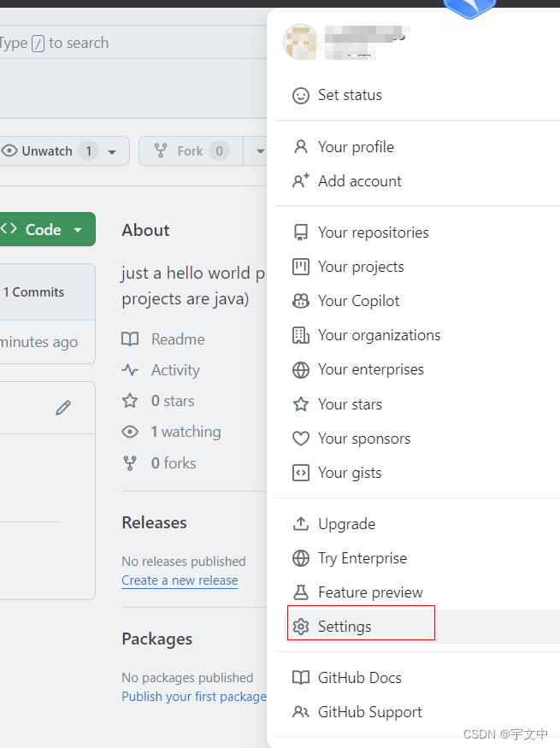Click the pulse icon beside Activity

(130, 369)
